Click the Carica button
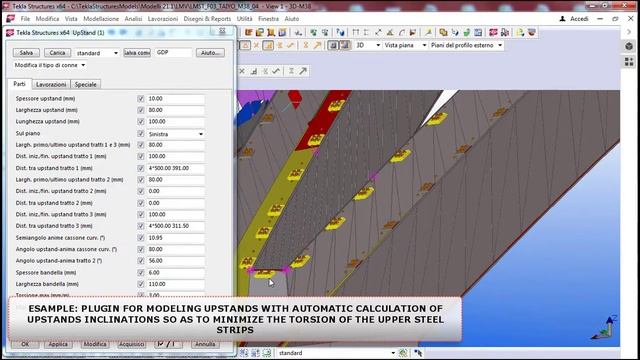 tap(57, 53)
